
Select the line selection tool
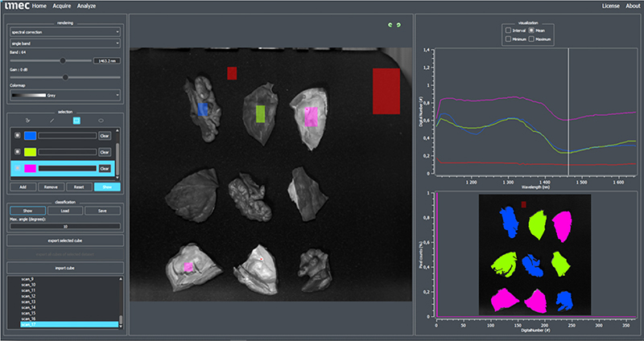click(x=51, y=120)
